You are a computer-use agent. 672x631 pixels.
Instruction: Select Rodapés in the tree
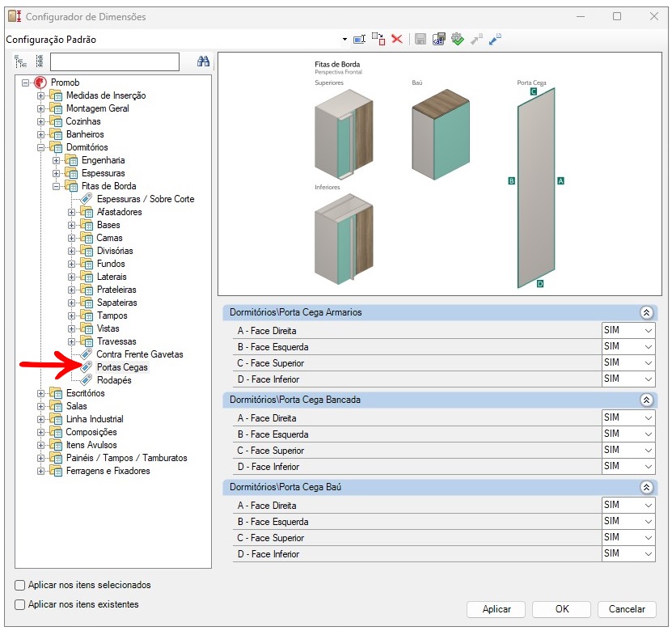click(113, 380)
